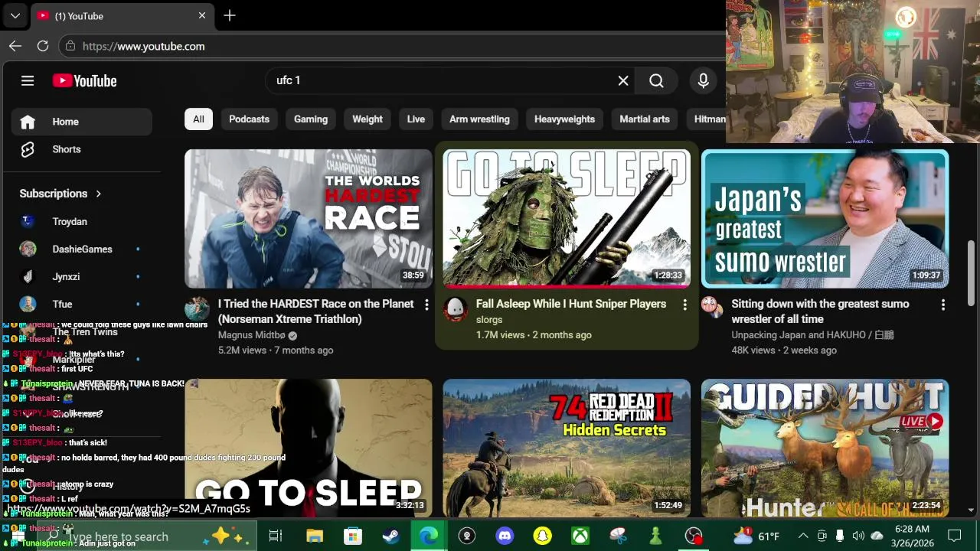This screenshot has height=551, width=980.
Task: Open Snapchat from the taskbar
Action: point(542,536)
